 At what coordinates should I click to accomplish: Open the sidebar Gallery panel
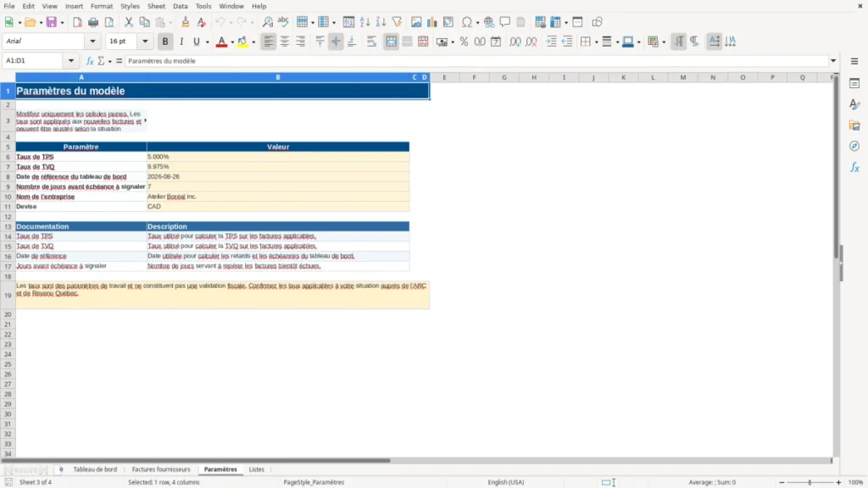pyautogui.click(x=854, y=125)
